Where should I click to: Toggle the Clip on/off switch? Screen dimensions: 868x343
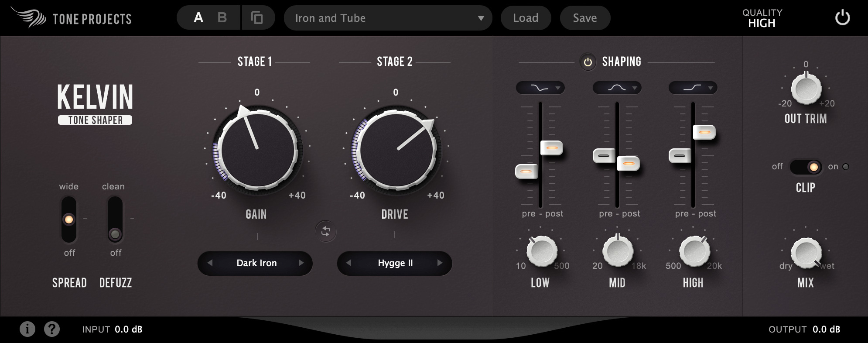tap(806, 167)
